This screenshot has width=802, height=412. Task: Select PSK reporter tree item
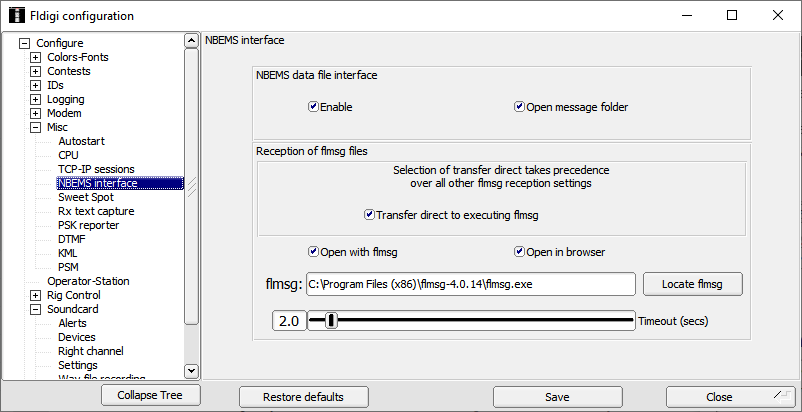[88, 225]
